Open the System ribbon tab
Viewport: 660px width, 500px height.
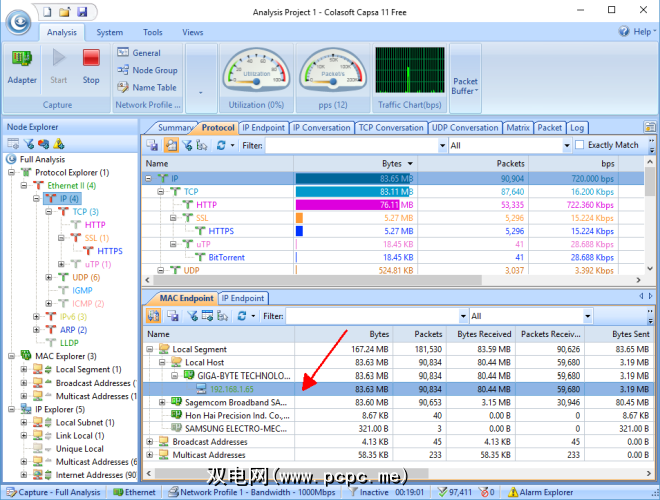point(110,32)
